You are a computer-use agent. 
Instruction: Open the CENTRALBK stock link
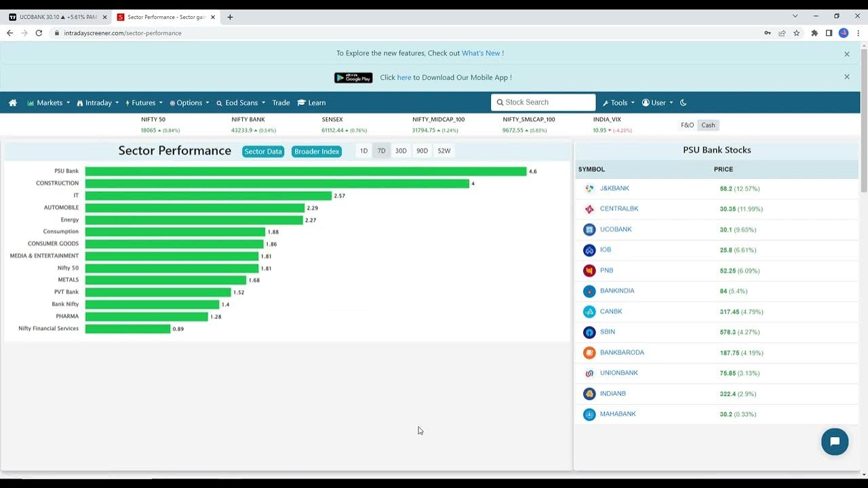pyautogui.click(x=619, y=209)
